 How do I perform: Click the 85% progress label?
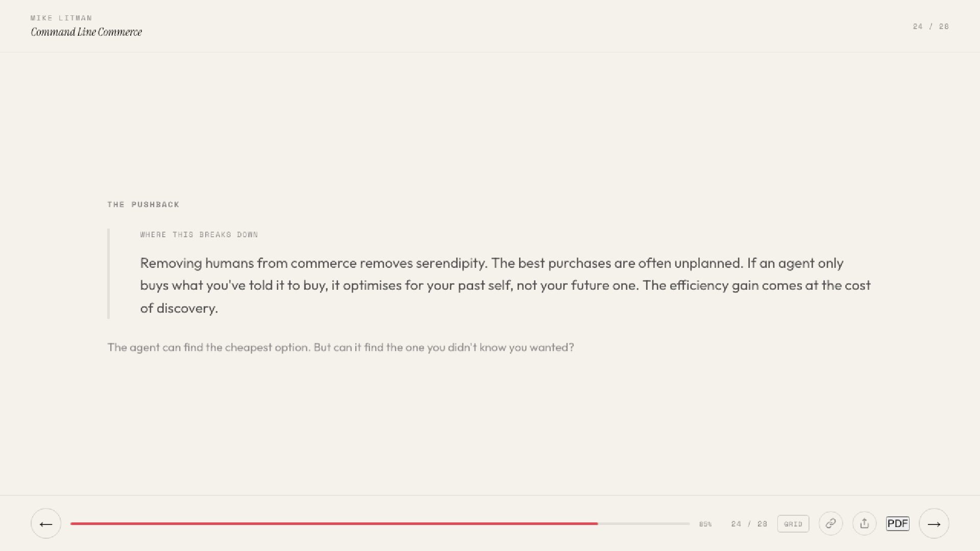click(705, 524)
